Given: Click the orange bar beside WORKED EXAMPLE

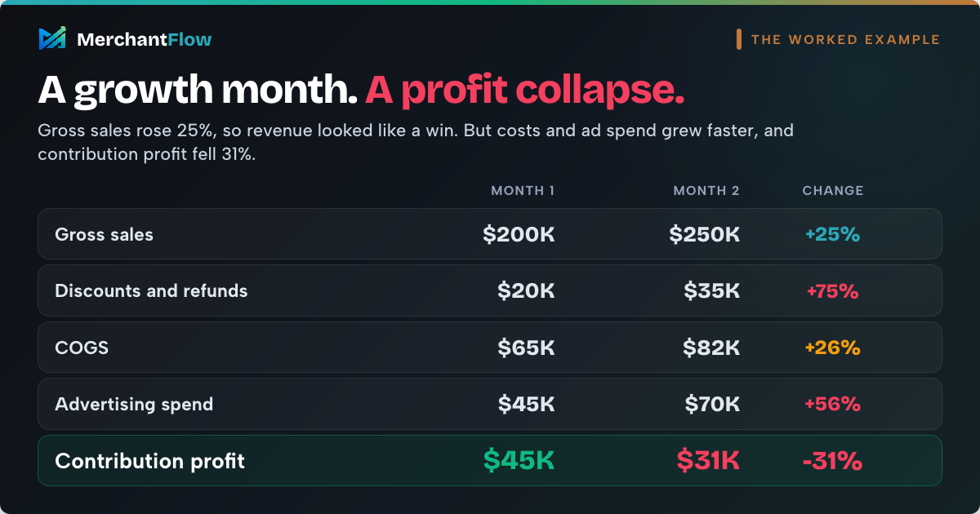Looking at the screenshot, I should pos(739,39).
